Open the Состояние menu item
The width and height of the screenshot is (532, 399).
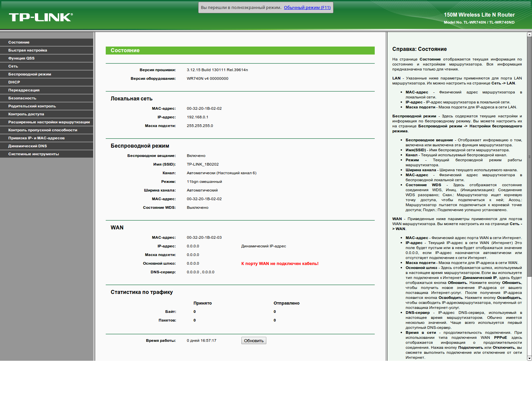click(x=19, y=42)
